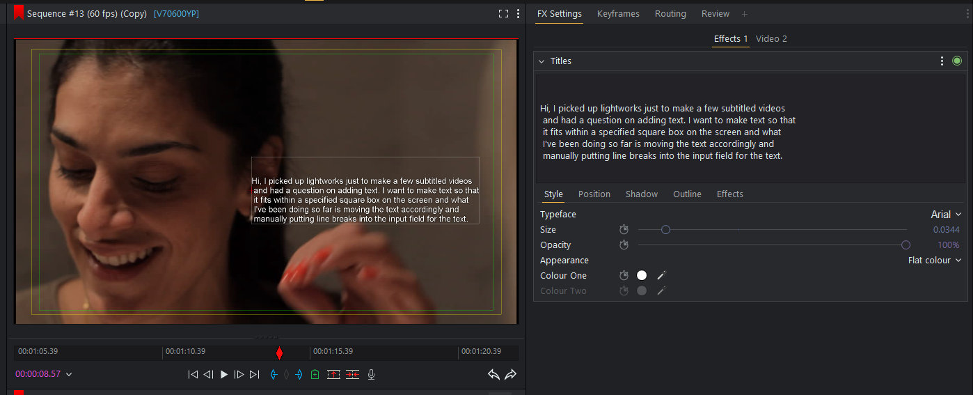Mark the in point with blue marker icon
This screenshot has width=980, height=395.
pyautogui.click(x=273, y=374)
